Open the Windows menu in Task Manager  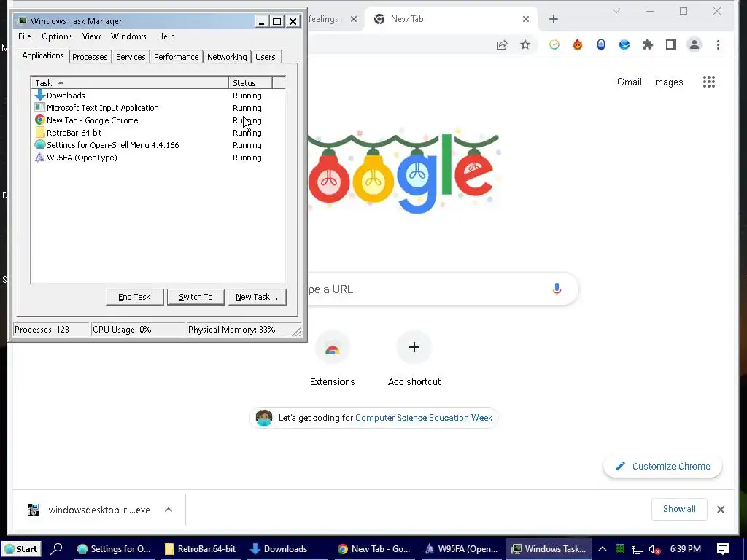128,36
